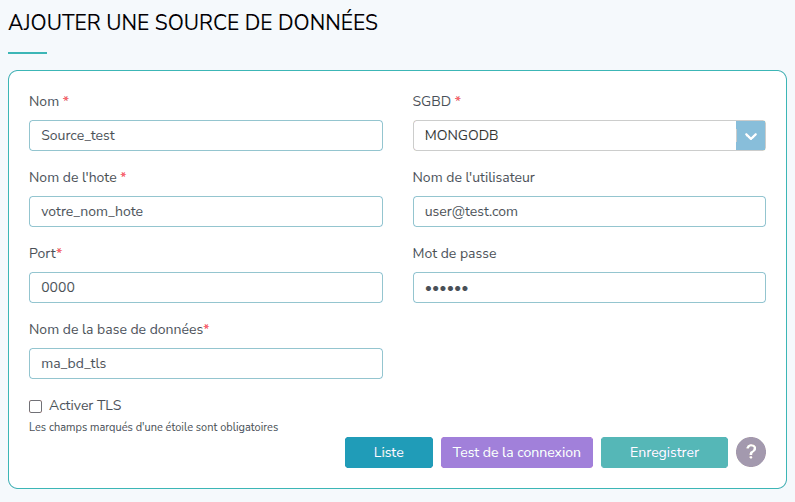Click the Enregistrer button
This screenshot has width=795, height=502.
[664, 452]
